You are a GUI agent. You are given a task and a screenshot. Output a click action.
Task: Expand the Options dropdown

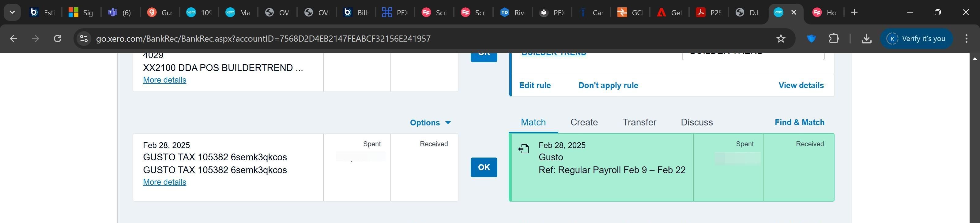pyautogui.click(x=430, y=123)
